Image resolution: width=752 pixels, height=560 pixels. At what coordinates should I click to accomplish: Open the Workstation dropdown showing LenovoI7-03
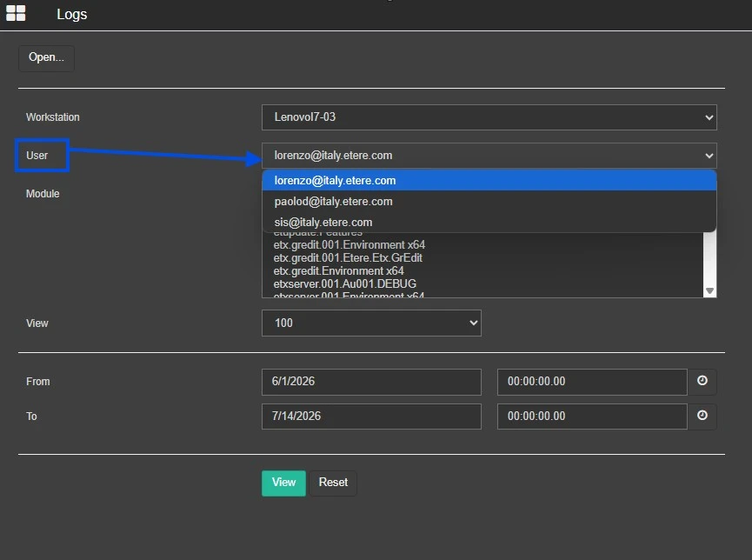(x=489, y=117)
